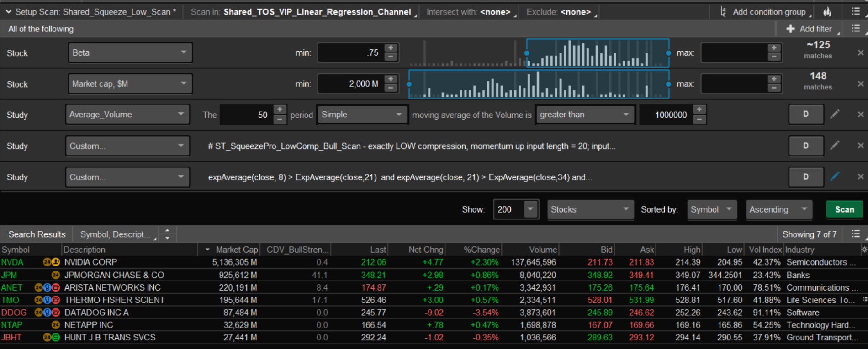The image size is (868, 349).
Task: Run the scan with the Scan button
Action: (844, 209)
